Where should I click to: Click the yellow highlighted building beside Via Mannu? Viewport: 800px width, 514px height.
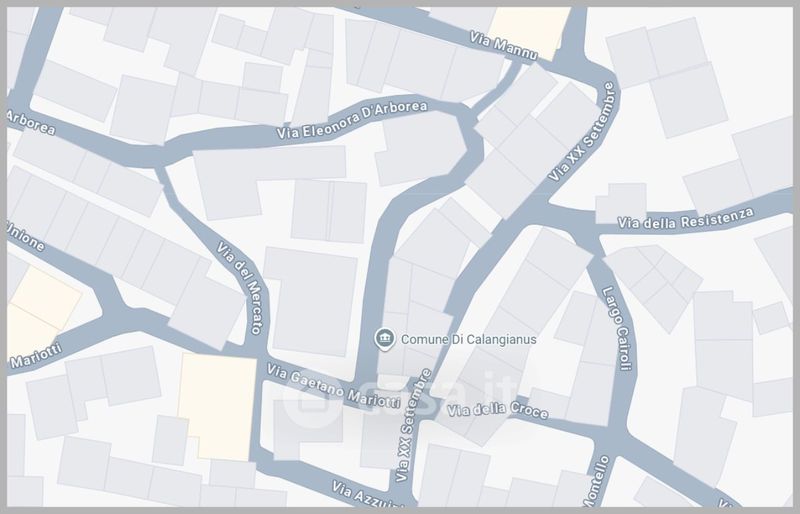tap(530, 33)
